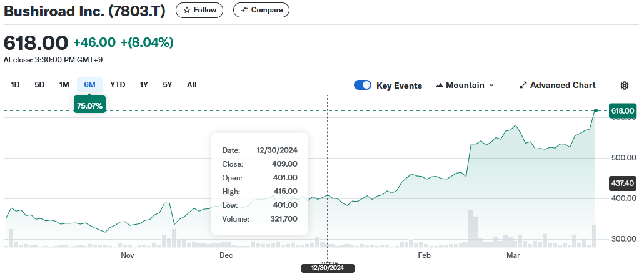Click the 12/30/2024 crosshair date label
644x274 pixels.
click(328, 268)
